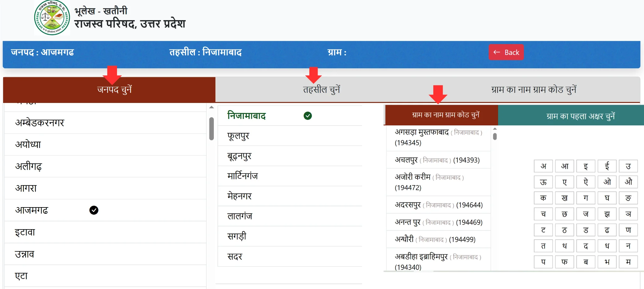The height and width of the screenshot is (289, 644).
Task: Filter villages by letter उ
Action: point(628,166)
